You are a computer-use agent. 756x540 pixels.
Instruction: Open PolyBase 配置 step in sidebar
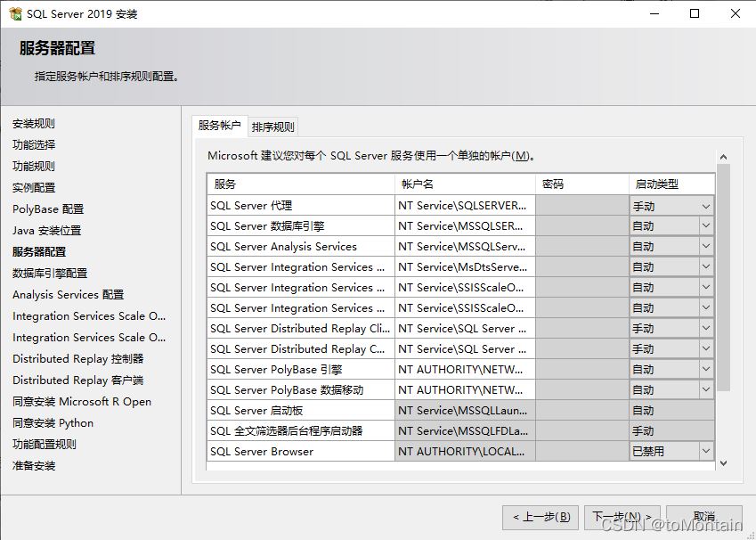coord(48,209)
